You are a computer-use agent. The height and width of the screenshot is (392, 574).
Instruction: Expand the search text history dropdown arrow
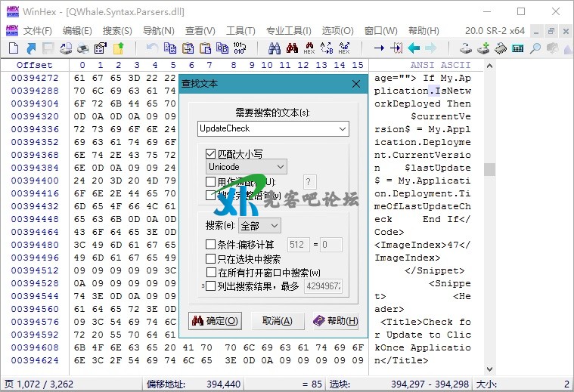(343, 129)
